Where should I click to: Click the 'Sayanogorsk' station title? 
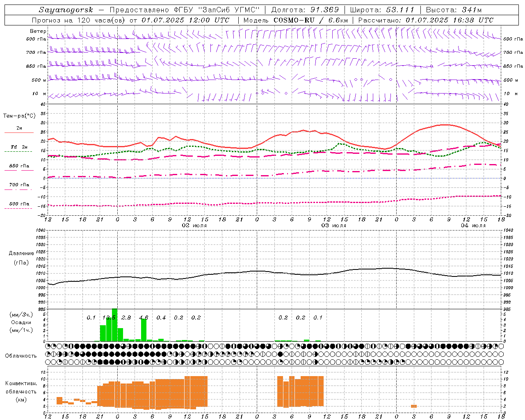pyautogui.click(x=66, y=10)
